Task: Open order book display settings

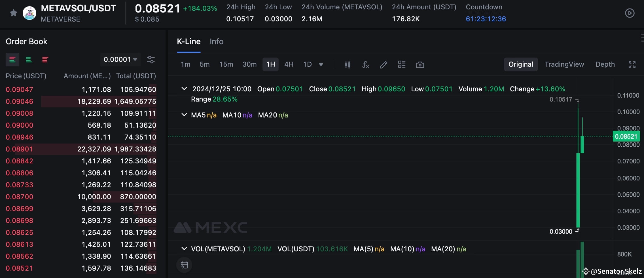Action: point(151,60)
